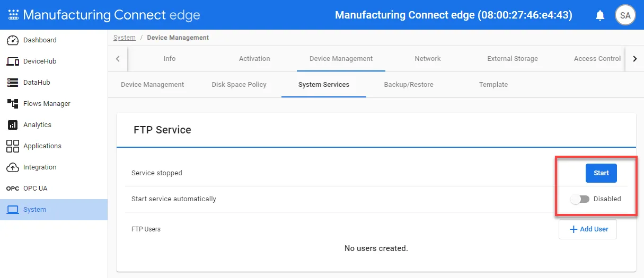644x278 pixels.
Task: Select the Device Management sub-tab
Action: 153,85
